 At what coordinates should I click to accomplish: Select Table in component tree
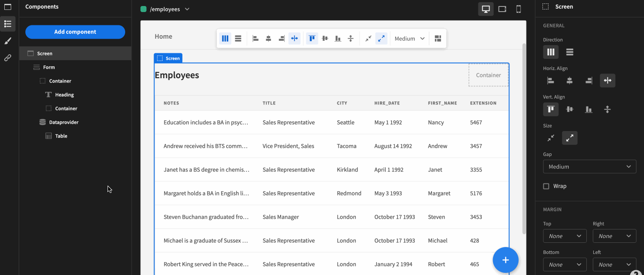click(x=61, y=136)
